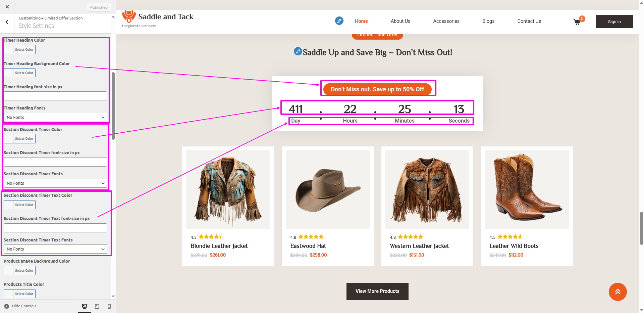The width and height of the screenshot is (644, 313).
Task: Focus the Timer Heading font-size input field
Action: [55, 96]
